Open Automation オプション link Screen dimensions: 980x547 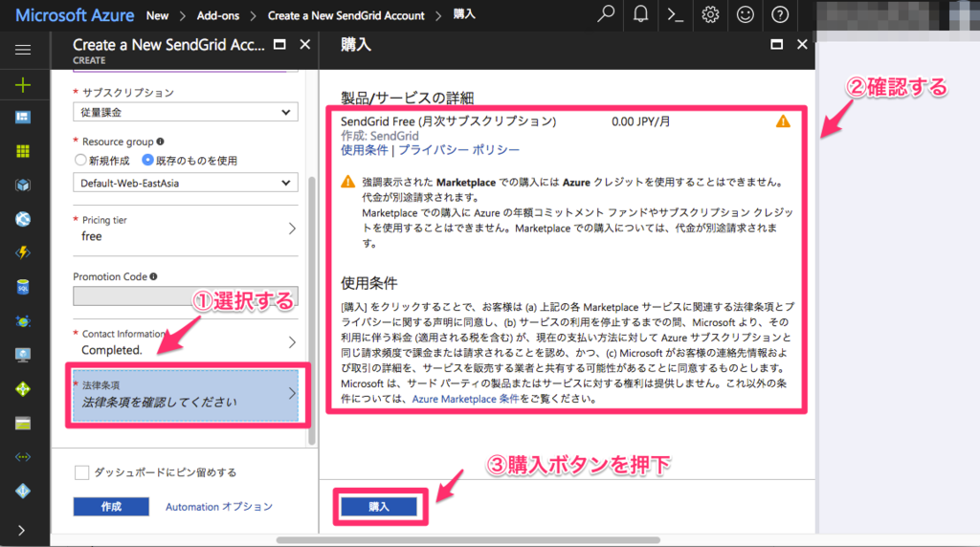pyautogui.click(x=219, y=507)
